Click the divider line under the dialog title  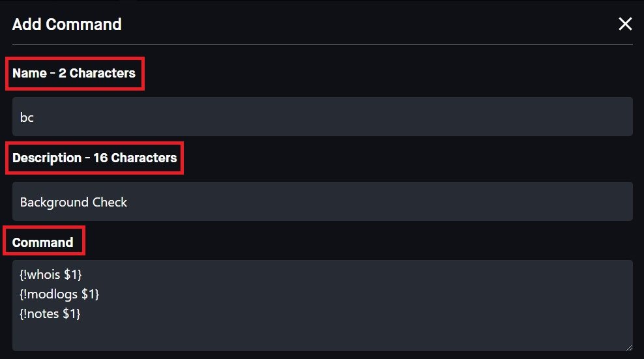point(322,44)
